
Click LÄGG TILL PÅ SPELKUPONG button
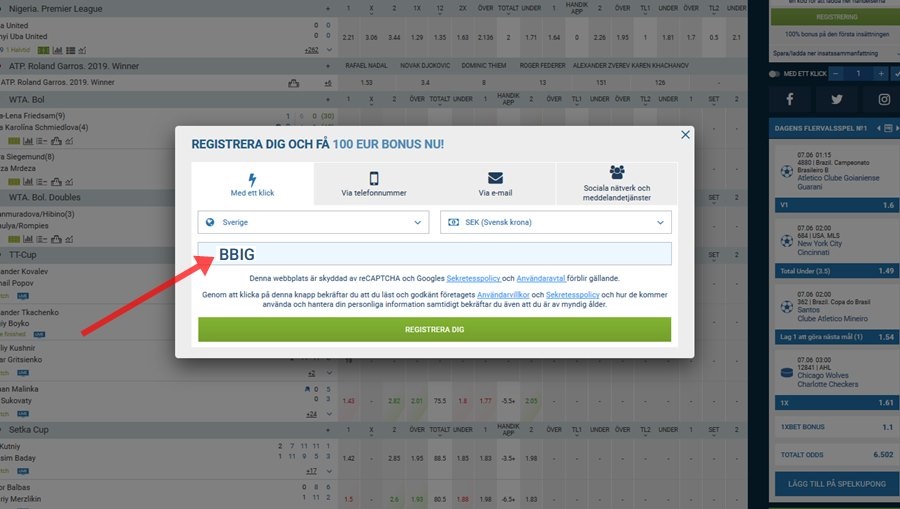pyautogui.click(x=837, y=484)
